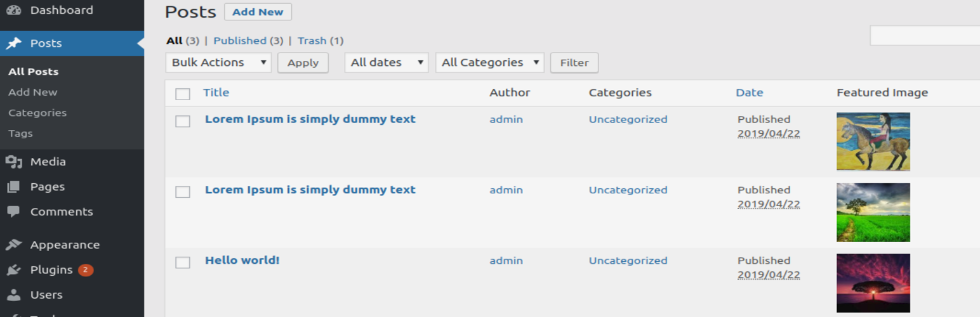Click the Pages icon in sidebar
980x317 pixels.
[x=13, y=187]
